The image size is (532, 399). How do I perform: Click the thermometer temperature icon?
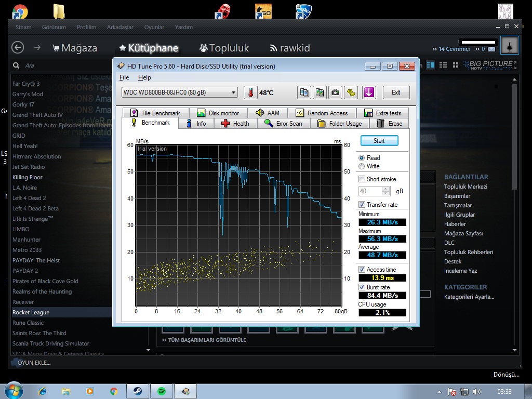click(x=250, y=92)
